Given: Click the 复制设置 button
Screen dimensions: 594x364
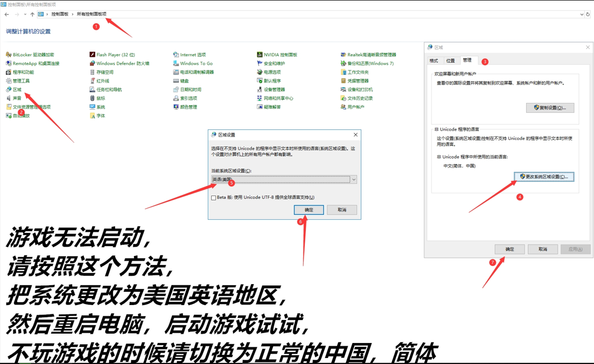Looking at the screenshot, I should tap(550, 108).
